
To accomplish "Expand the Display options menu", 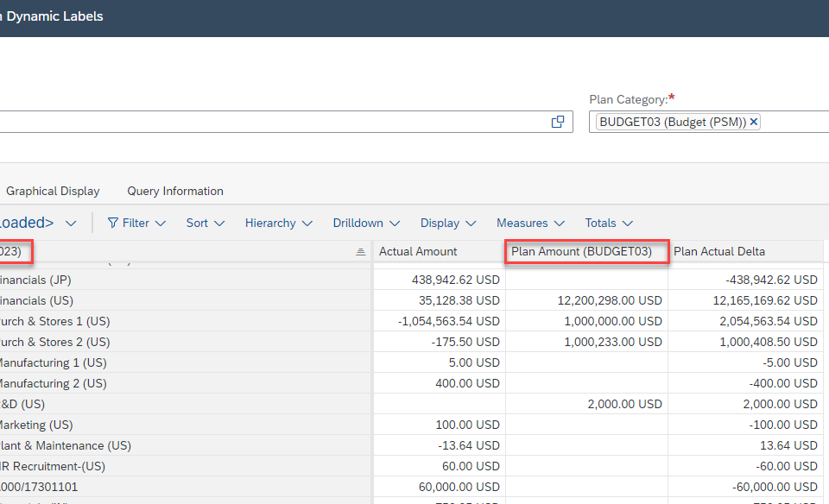I will [448, 223].
